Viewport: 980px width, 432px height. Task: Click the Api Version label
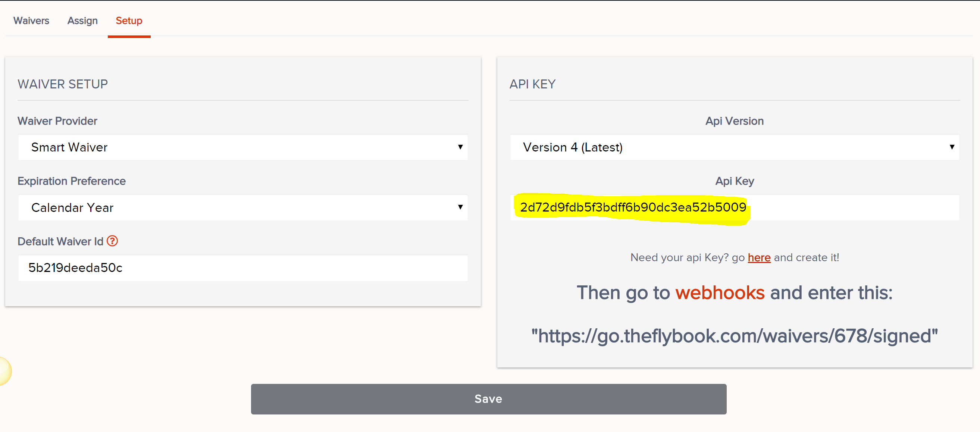coord(734,121)
